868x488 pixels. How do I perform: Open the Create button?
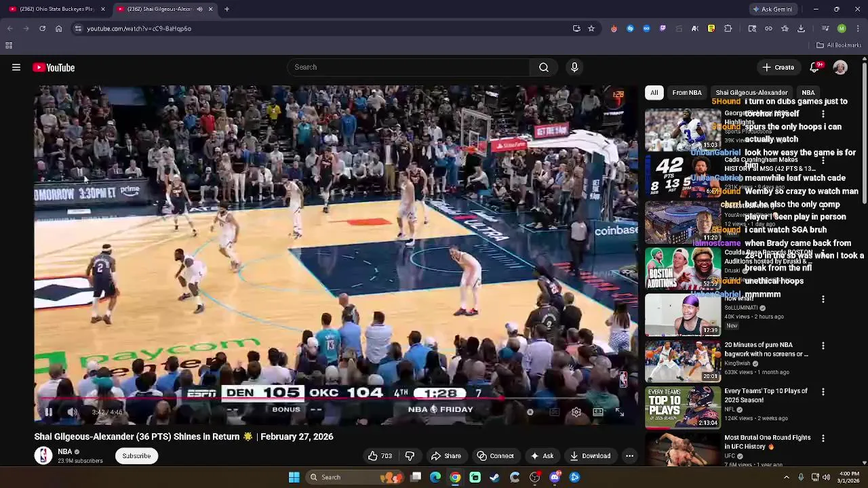(x=778, y=68)
